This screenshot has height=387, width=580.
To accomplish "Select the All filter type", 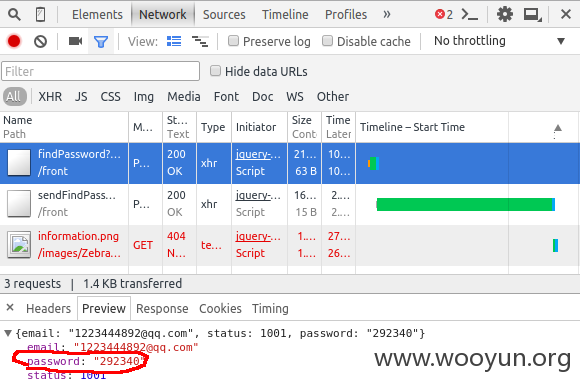I will 15,97.
